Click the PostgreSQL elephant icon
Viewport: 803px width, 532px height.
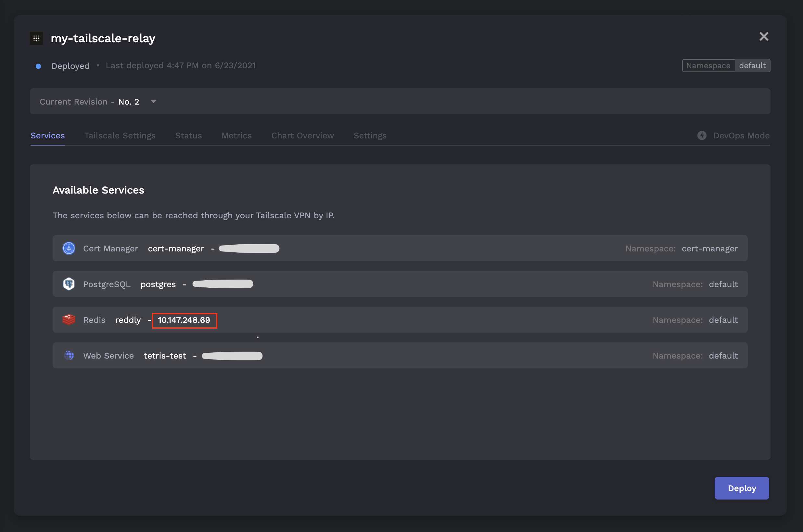click(x=69, y=284)
